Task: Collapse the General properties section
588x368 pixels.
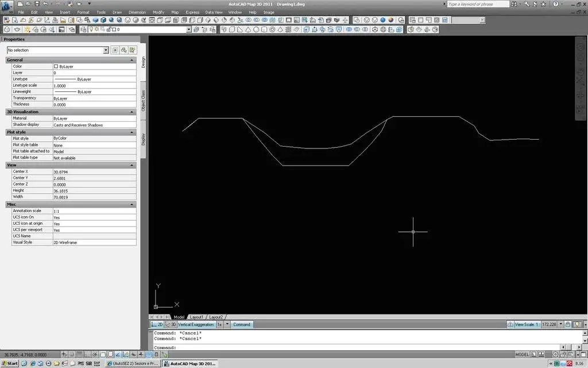Action: click(131, 60)
